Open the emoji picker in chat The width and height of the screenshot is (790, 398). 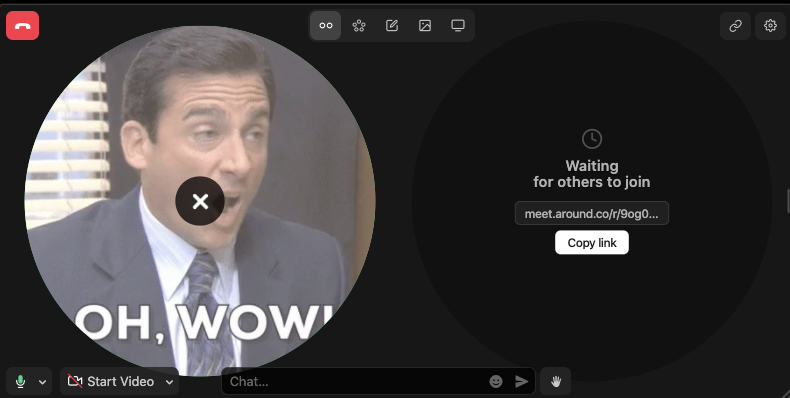[x=496, y=381]
